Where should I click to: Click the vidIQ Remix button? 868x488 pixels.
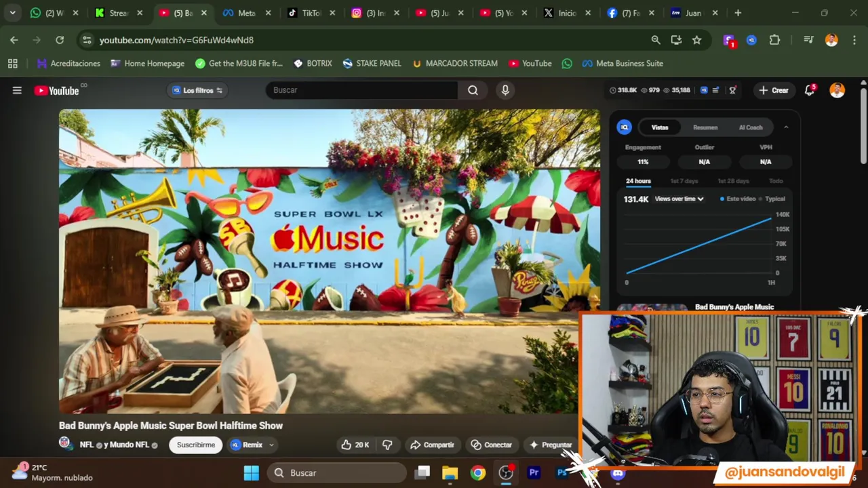click(x=247, y=445)
